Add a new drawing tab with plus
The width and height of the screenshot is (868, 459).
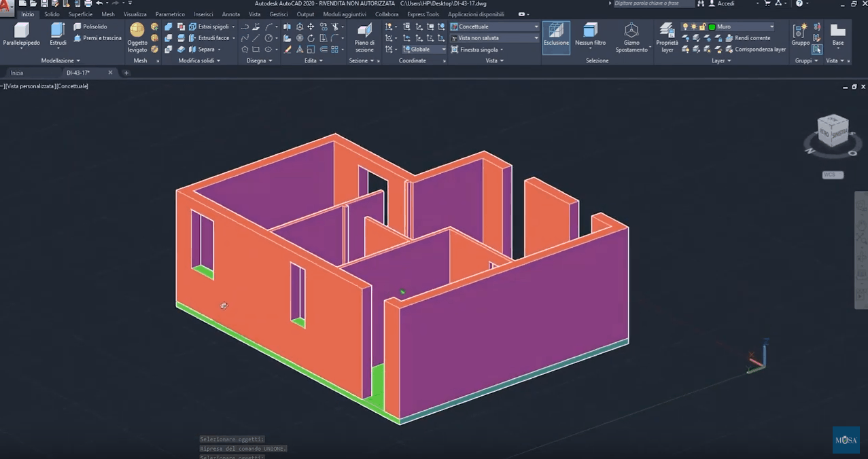pyautogui.click(x=126, y=73)
